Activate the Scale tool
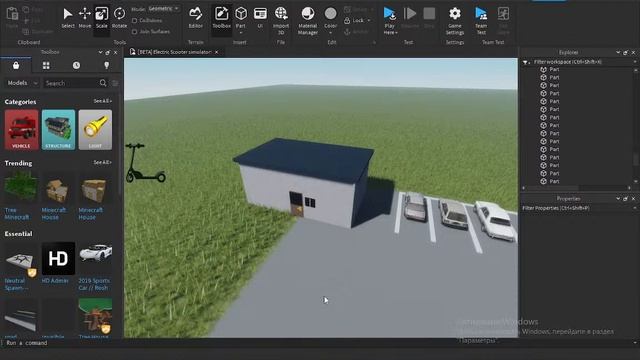 102,18
